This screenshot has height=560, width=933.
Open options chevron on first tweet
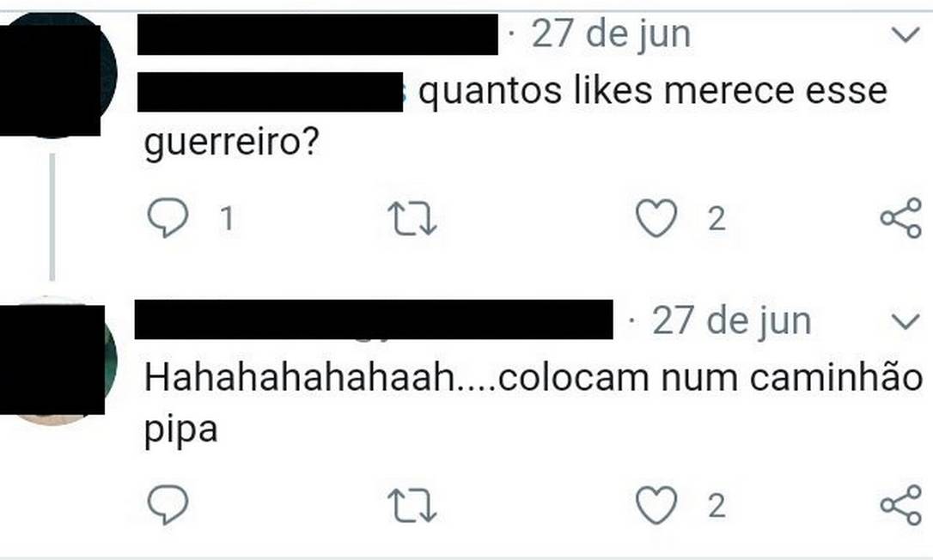[906, 35]
